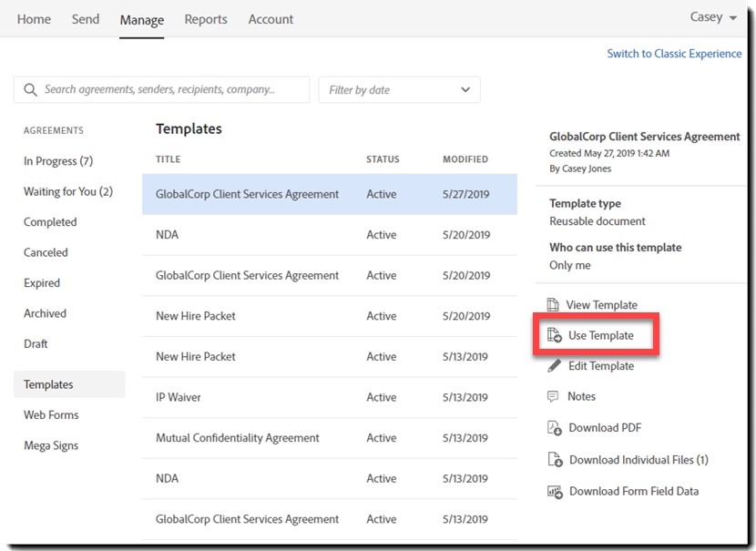Click the Edit Template pencil icon
Viewport: 756px width, 551px height.
[553, 366]
